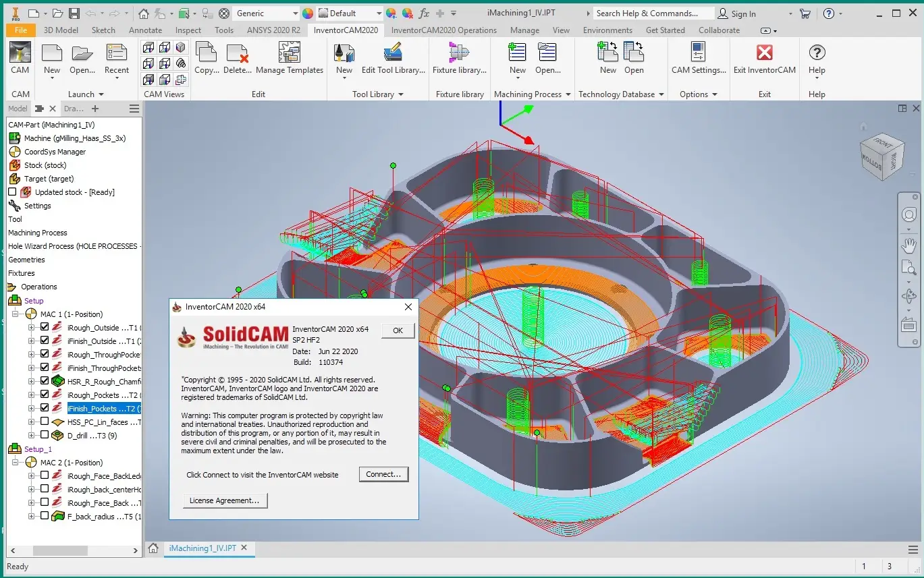Switch to the Environments ribbon tab
This screenshot has width=924, height=578.
pos(607,30)
